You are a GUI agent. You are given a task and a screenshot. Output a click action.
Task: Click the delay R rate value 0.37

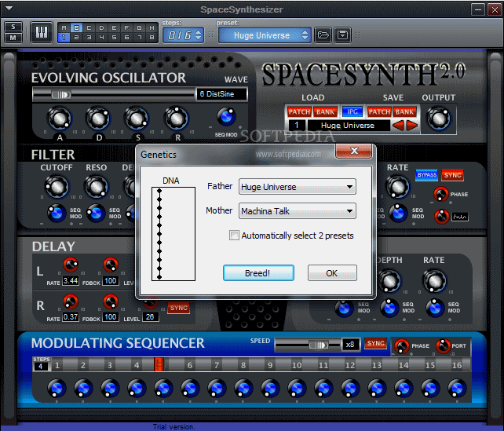71,317
